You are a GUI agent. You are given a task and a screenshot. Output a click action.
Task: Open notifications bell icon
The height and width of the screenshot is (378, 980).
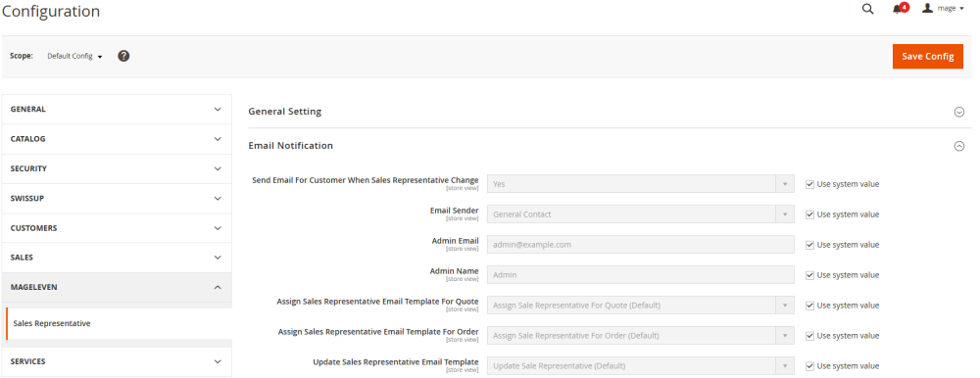899,9
